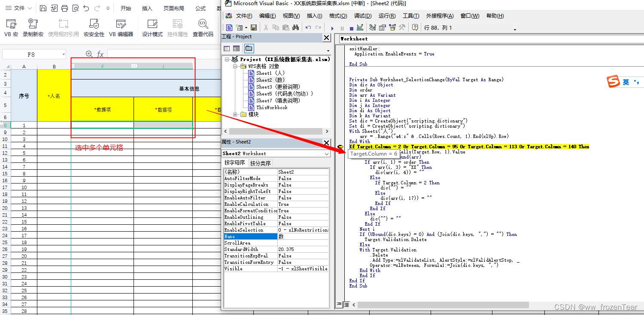Open the WPS 文件 menu arrow
644x315 pixels.
click(x=30, y=8)
